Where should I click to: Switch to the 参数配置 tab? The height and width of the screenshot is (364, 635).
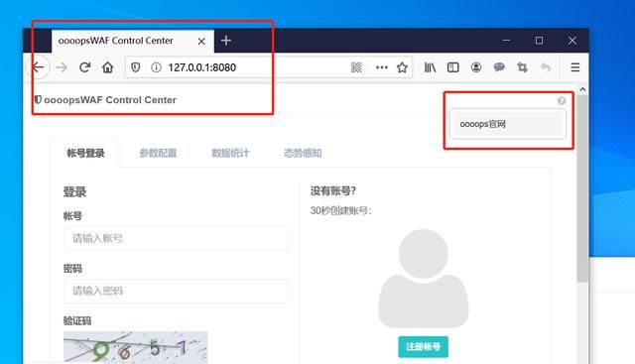pyautogui.click(x=158, y=153)
